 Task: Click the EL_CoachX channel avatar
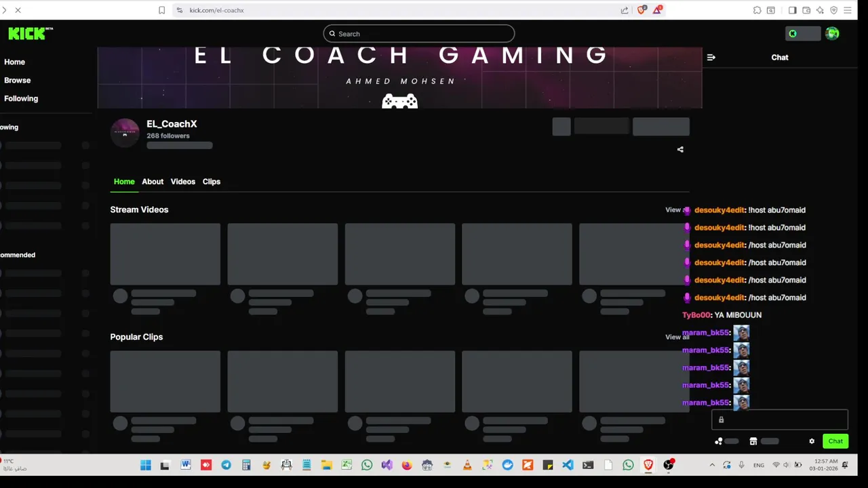pyautogui.click(x=125, y=133)
